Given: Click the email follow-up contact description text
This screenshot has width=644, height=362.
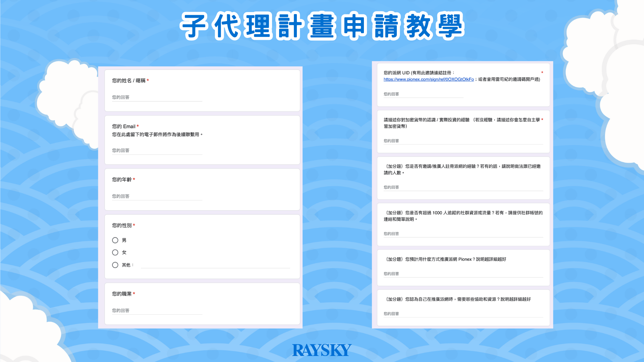Looking at the screenshot, I should pyautogui.click(x=157, y=134).
